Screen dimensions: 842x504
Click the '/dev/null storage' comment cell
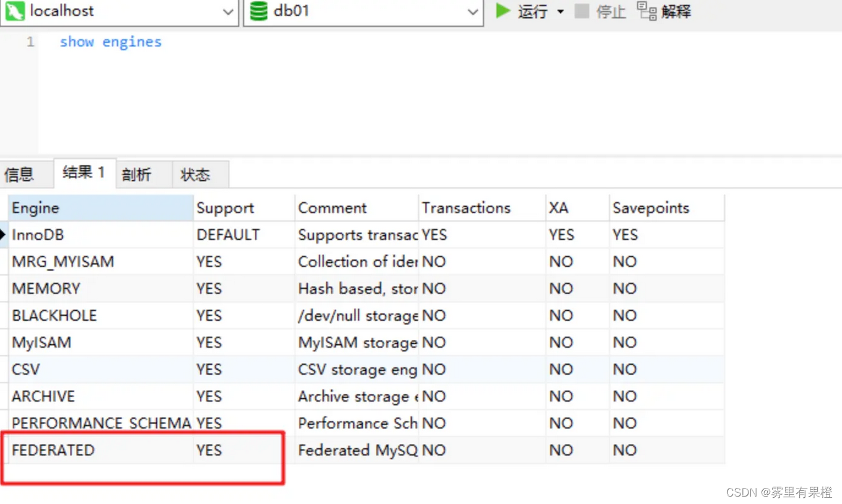tap(357, 316)
